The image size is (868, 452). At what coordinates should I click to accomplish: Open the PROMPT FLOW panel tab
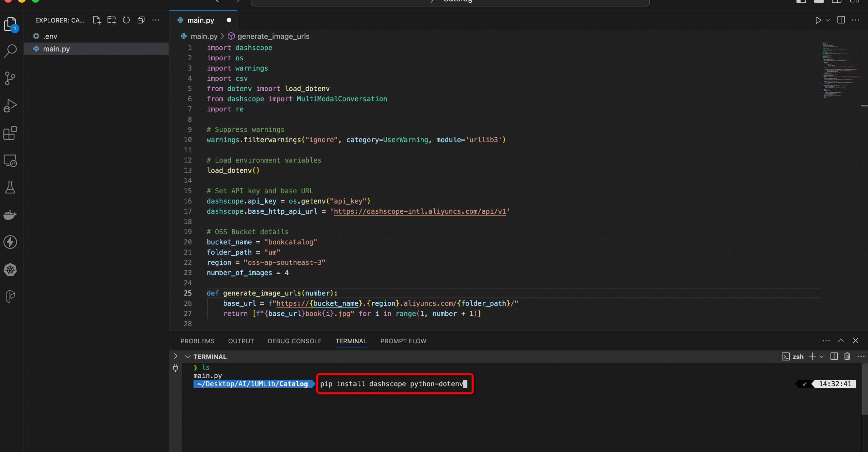point(403,341)
